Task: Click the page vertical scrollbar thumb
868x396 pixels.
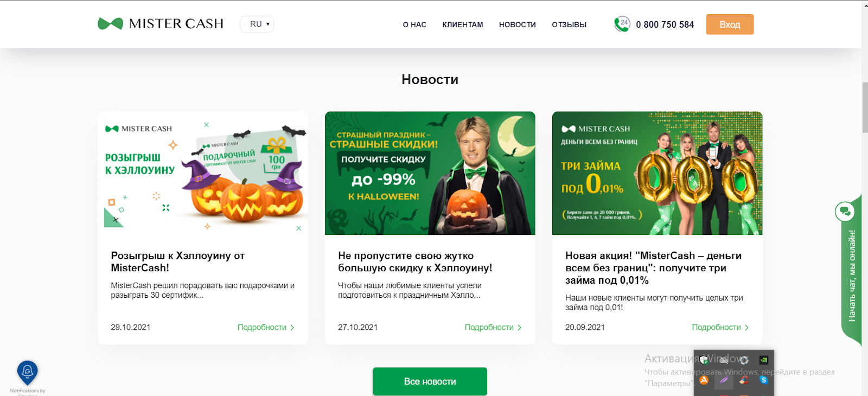Action: tap(865, 107)
